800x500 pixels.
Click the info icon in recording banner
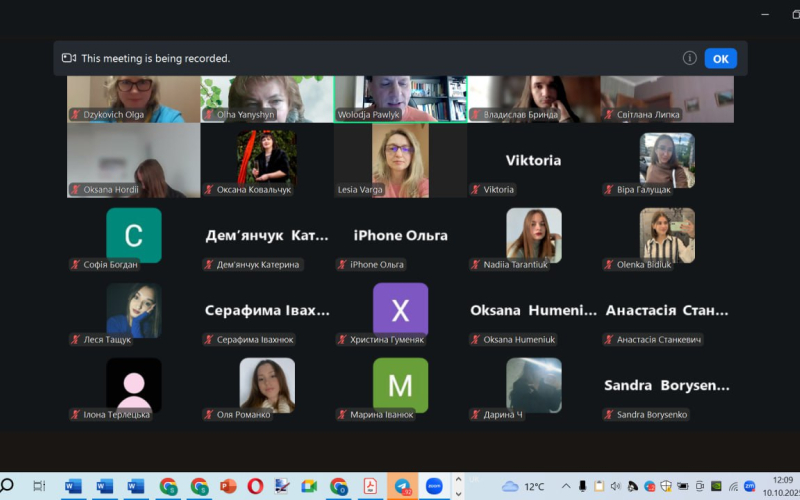(689, 58)
